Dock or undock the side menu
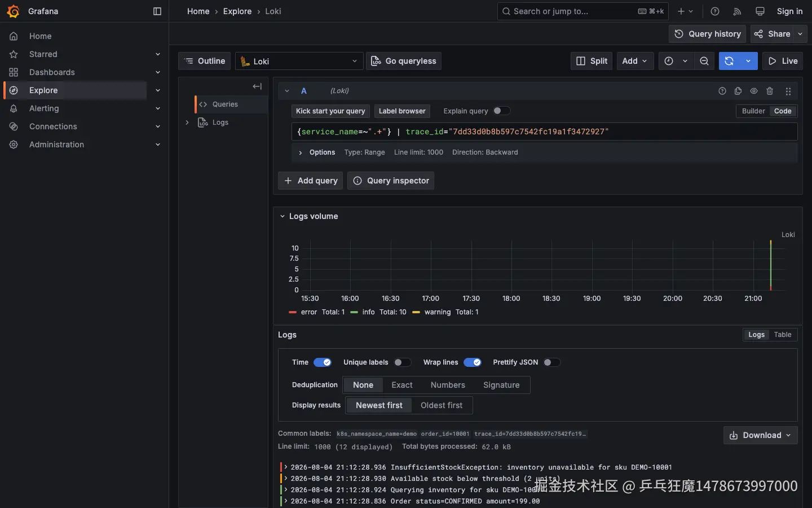The image size is (812, 508). pos(157,11)
